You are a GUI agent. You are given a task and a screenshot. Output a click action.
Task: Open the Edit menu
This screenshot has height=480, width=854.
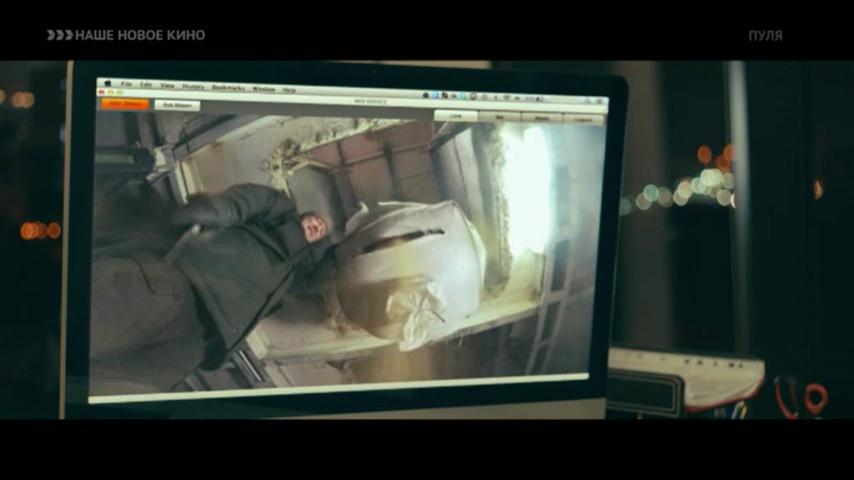[x=146, y=84]
